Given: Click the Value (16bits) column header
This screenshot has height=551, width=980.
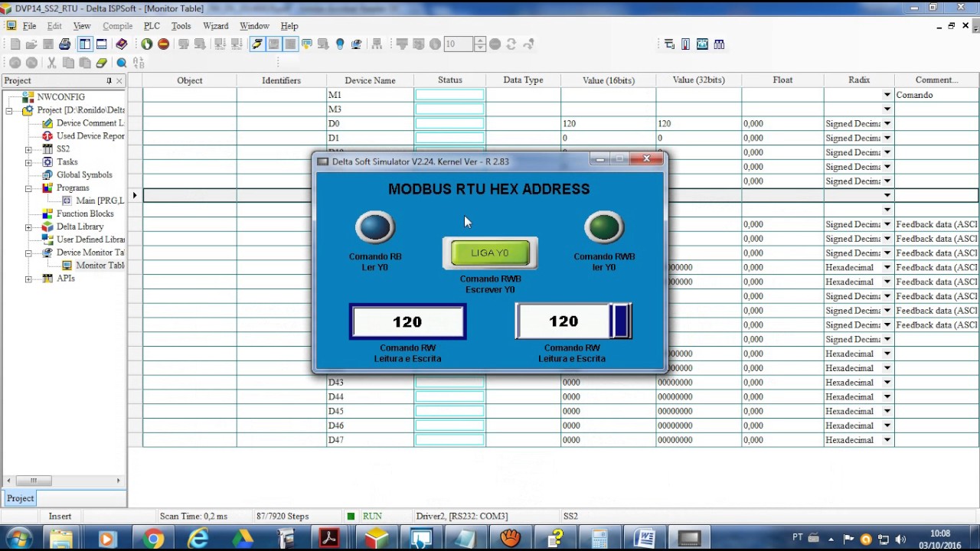Looking at the screenshot, I should pyautogui.click(x=609, y=80).
